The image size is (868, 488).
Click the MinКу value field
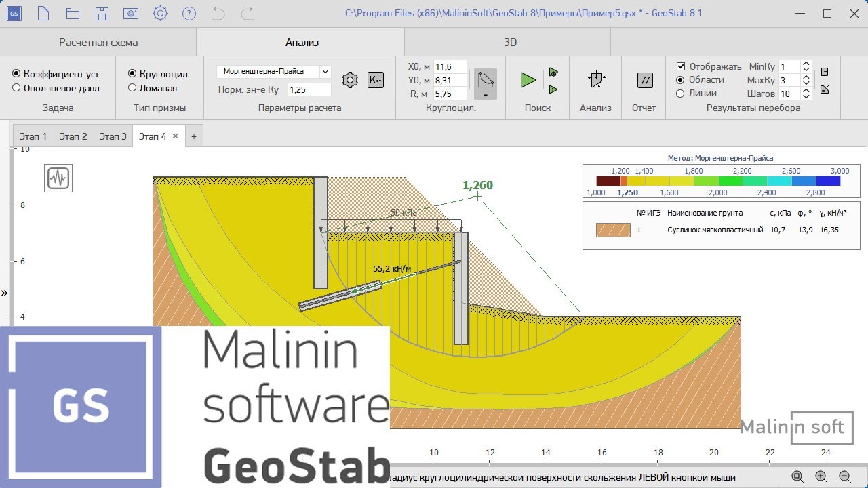[x=789, y=66]
